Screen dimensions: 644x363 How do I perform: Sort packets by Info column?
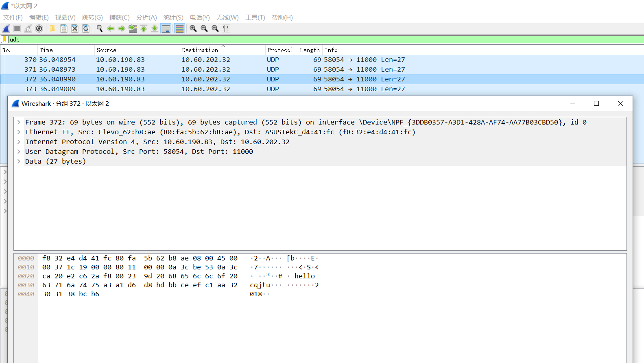483,50
